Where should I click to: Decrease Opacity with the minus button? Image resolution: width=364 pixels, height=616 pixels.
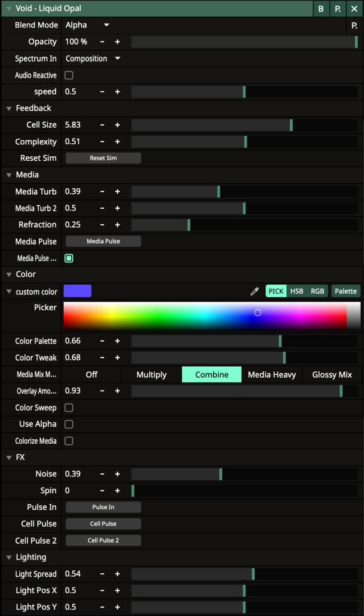(x=103, y=42)
